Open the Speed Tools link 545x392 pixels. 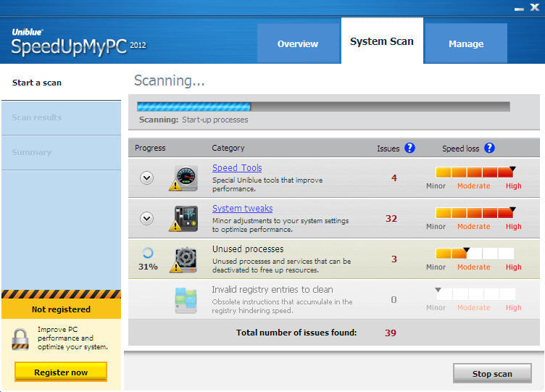237,168
